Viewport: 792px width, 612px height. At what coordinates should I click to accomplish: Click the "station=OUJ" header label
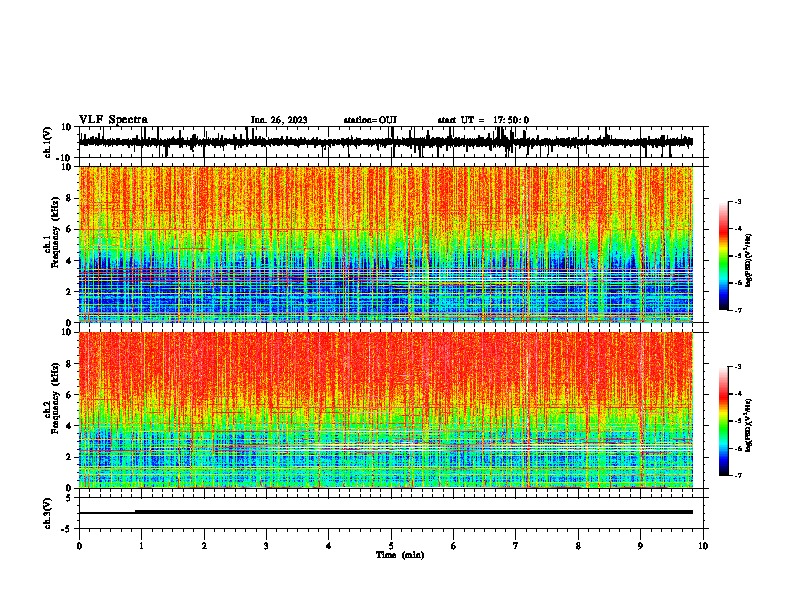(370, 120)
